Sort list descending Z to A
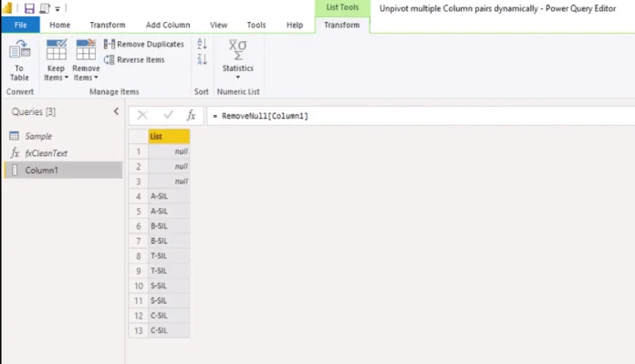 point(202,59)
